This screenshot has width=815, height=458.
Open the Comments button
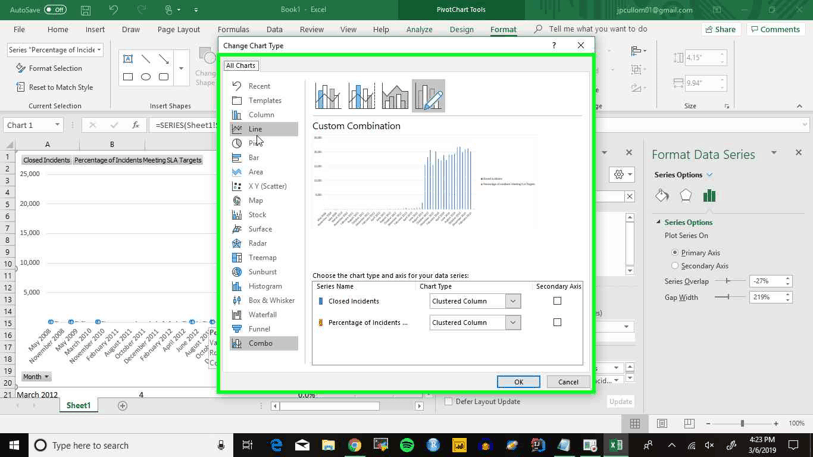[775, 29]
